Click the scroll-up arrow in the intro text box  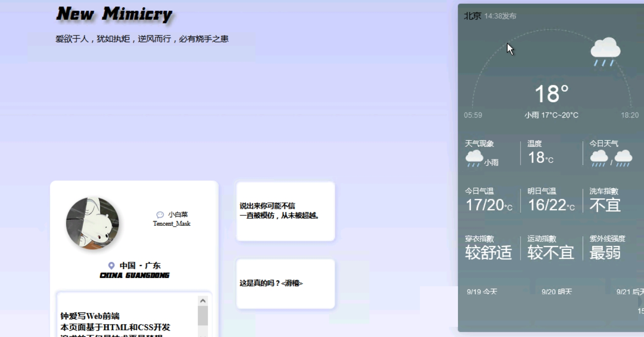coord(203,301)
